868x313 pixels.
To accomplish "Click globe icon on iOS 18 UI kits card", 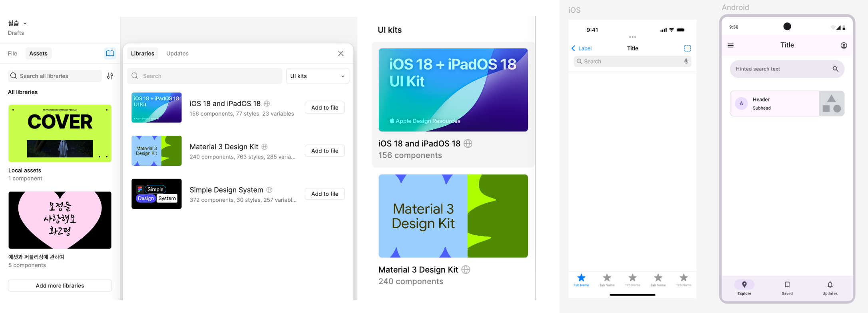I will click(x=468, y=143).
